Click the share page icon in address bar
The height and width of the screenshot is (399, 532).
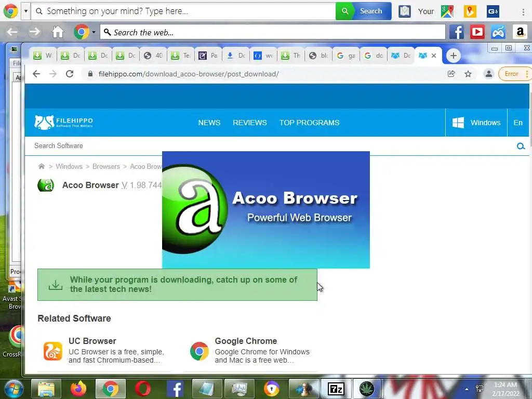[451, 74]
